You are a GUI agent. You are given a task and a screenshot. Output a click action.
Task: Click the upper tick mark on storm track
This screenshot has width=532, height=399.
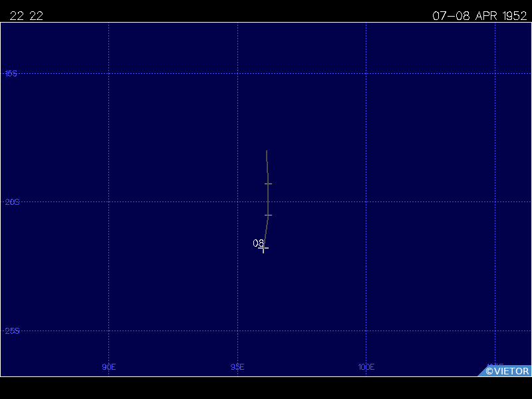point(268,184)
